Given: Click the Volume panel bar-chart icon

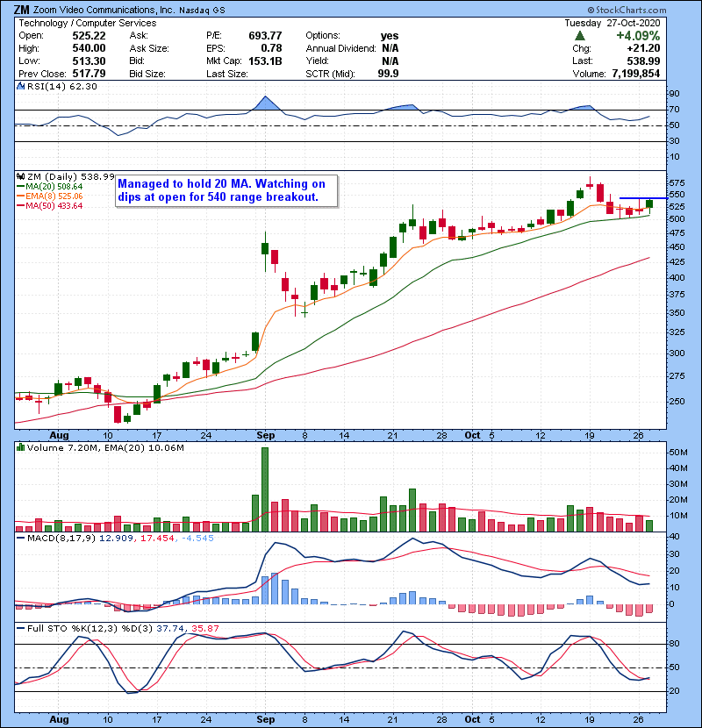Looking at the screenshot, I should [x=20, y=447].
